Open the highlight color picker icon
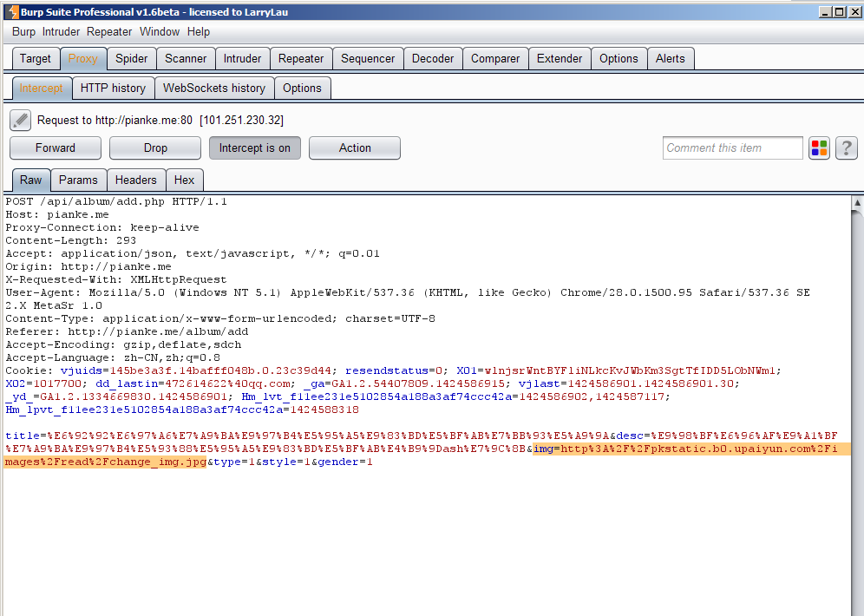Screen dimensions: 864x616 tap(819, 148)
